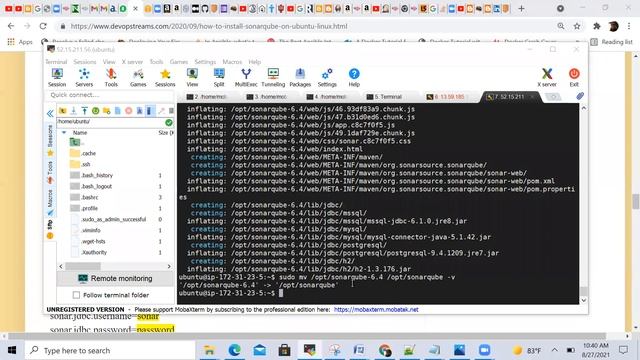Image resolution: width=640 pixels, height=360 pixels.
Task: Switch to terminal tab 5. Terminal
Action: click(384, 97)
